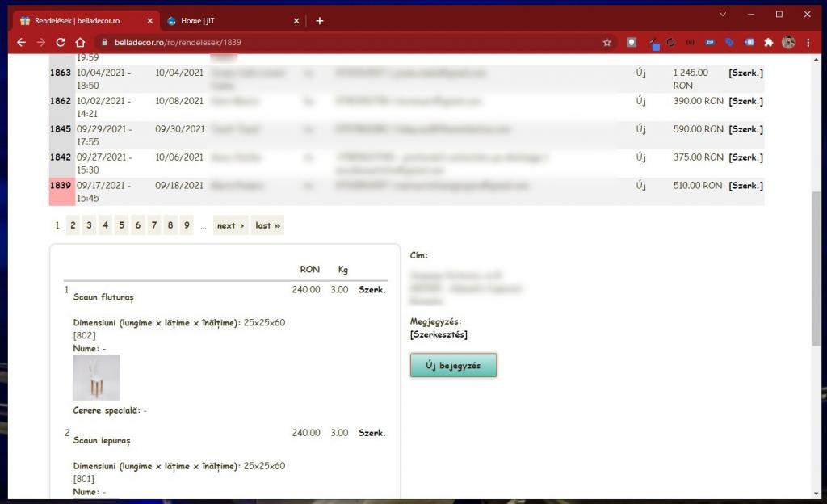Click the Új bejegyzés button
The image size is (827, 504).
(x=453, y=366)
